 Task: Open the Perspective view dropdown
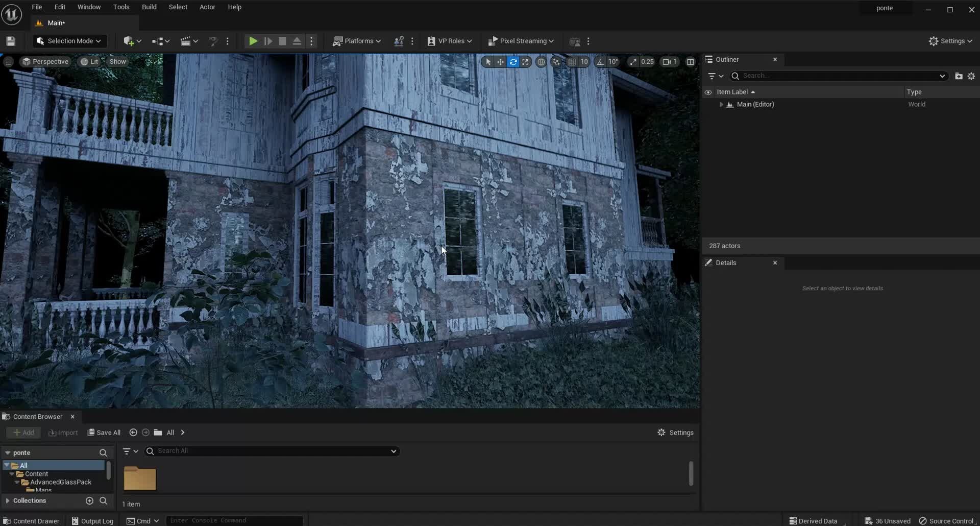[45, 61]
